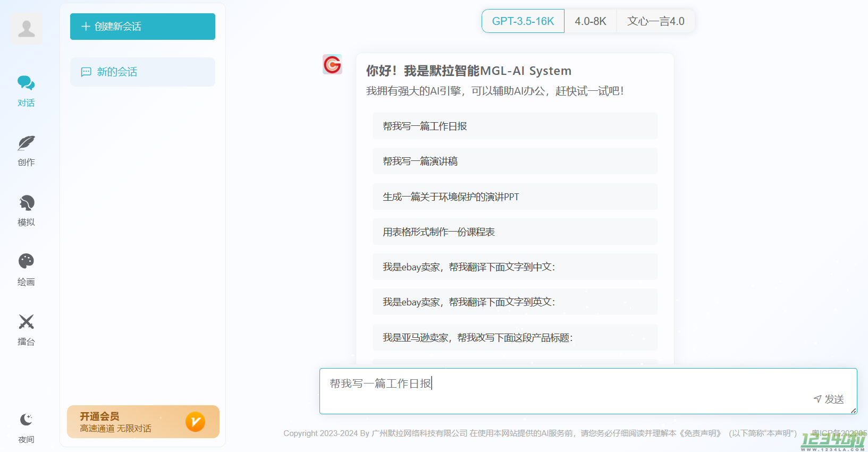Choose the prompt 帮我写一篇工作日报

point(515,126)
